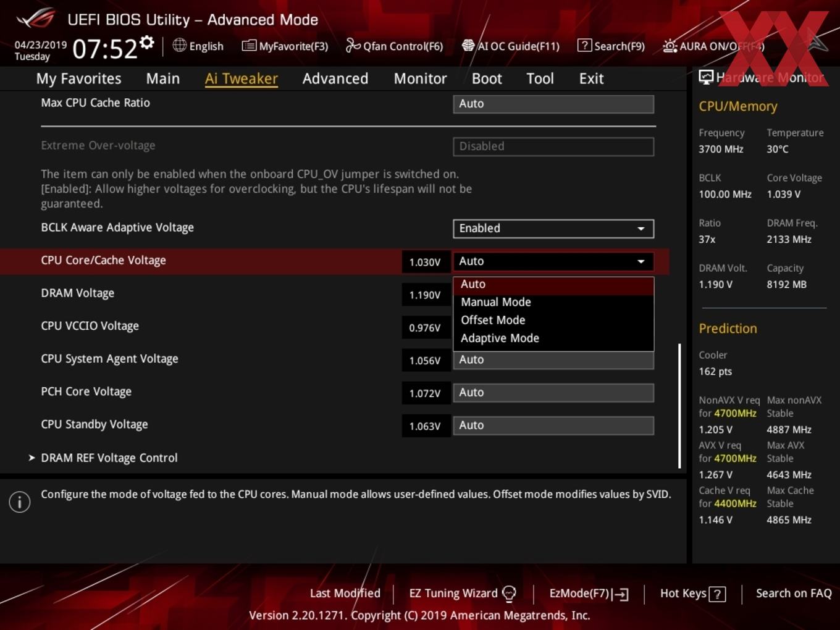
Task: Click the Hardware Monitor display icon
Action: (705, 77)
